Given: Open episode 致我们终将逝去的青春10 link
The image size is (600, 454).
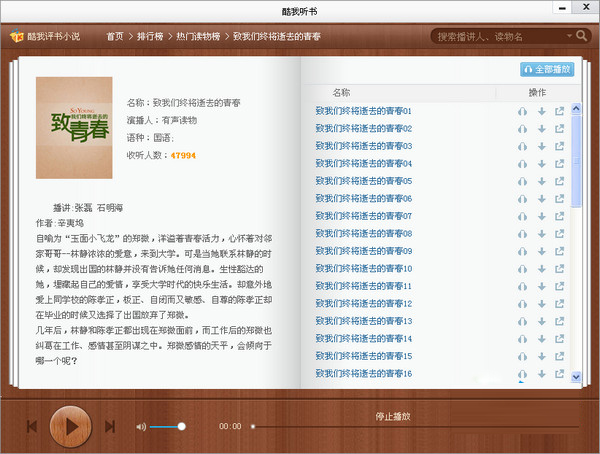Looking at the screenshot, I should 364,269.
